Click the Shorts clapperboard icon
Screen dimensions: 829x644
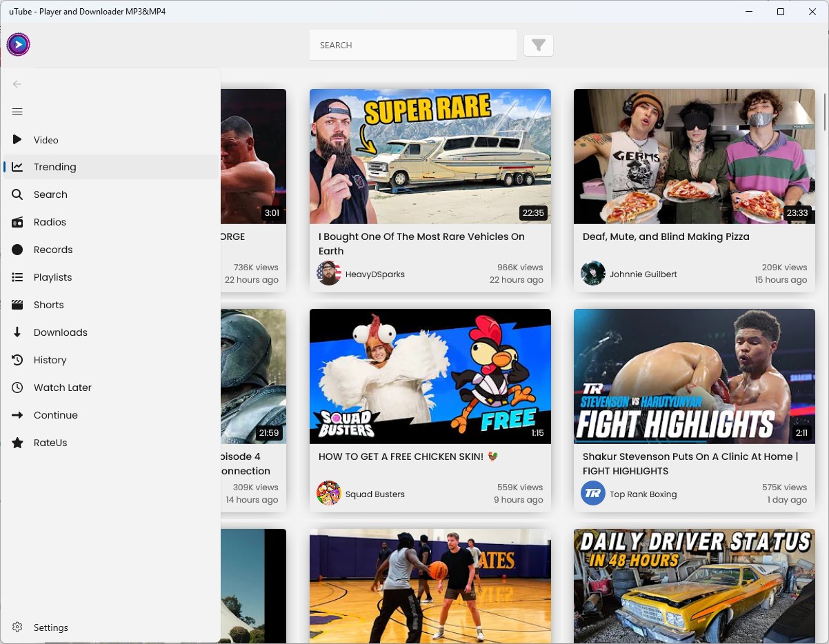[17, 305]
